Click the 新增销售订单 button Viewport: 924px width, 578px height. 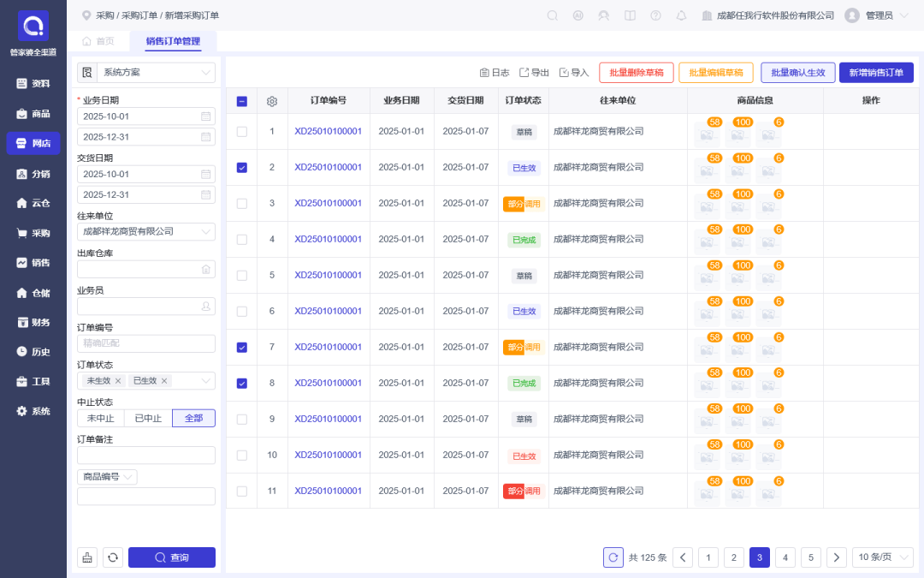coord(876,73)
